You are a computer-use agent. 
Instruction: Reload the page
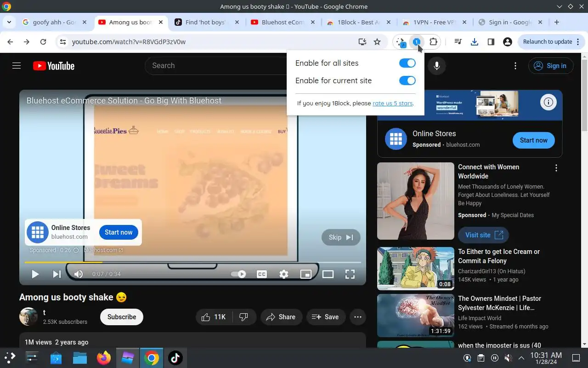coord(43,42)
